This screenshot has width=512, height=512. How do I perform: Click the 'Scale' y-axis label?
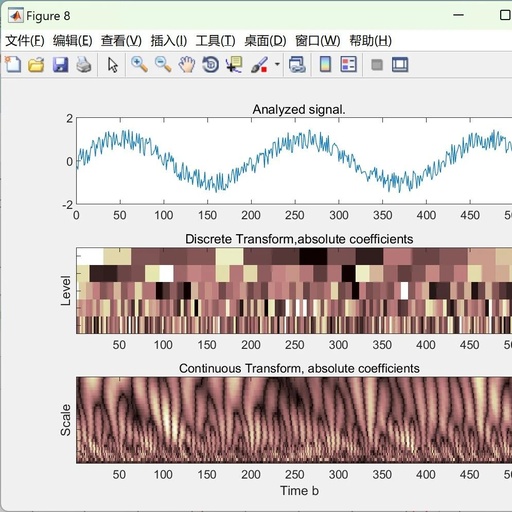(x=65, y=420)
